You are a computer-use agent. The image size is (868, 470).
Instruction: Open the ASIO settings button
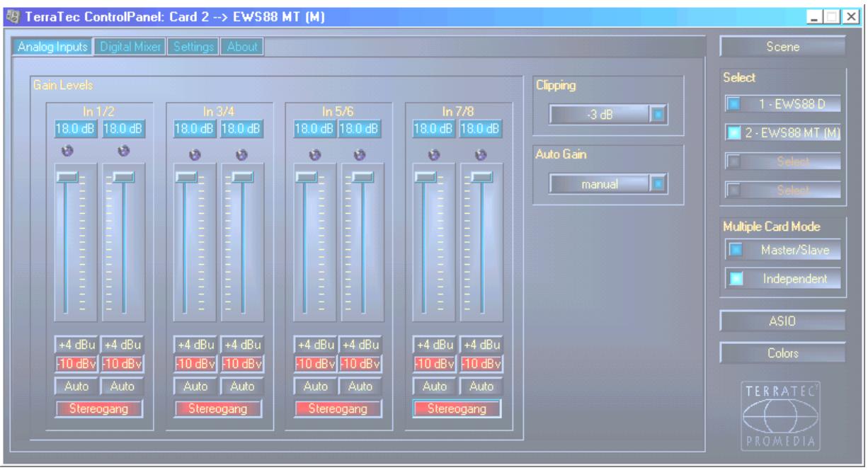(x=782, y=321)
